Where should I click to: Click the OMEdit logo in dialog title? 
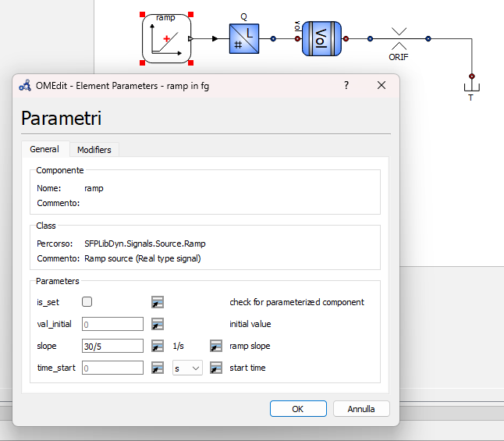[x=25, y=86]
